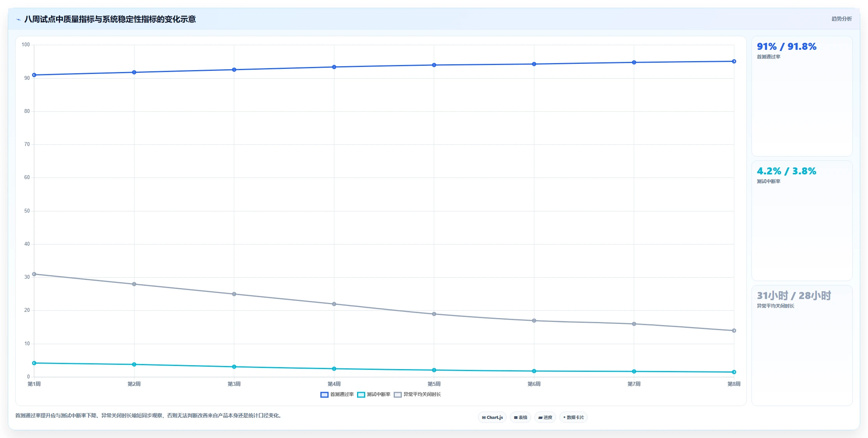Click the 第3周 x-axis label

(234, 384)
